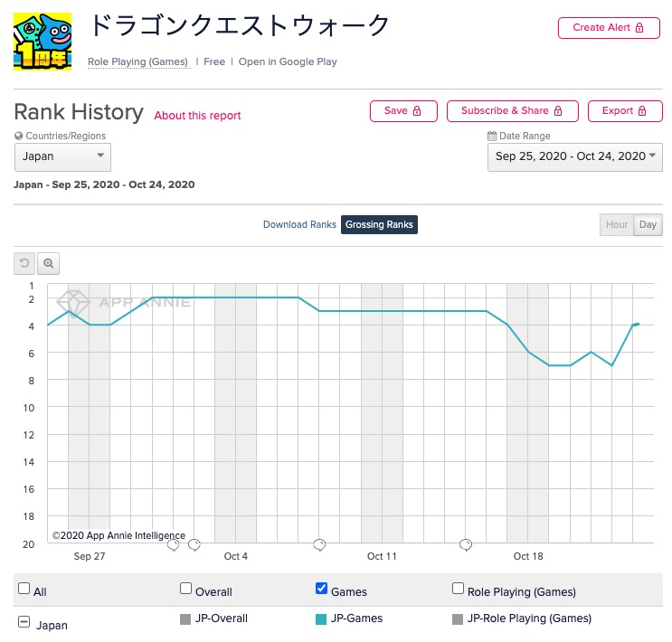Viewport: 672px width, 642px height.
Task: Enable the All checkbox
Action: (24, 588)
